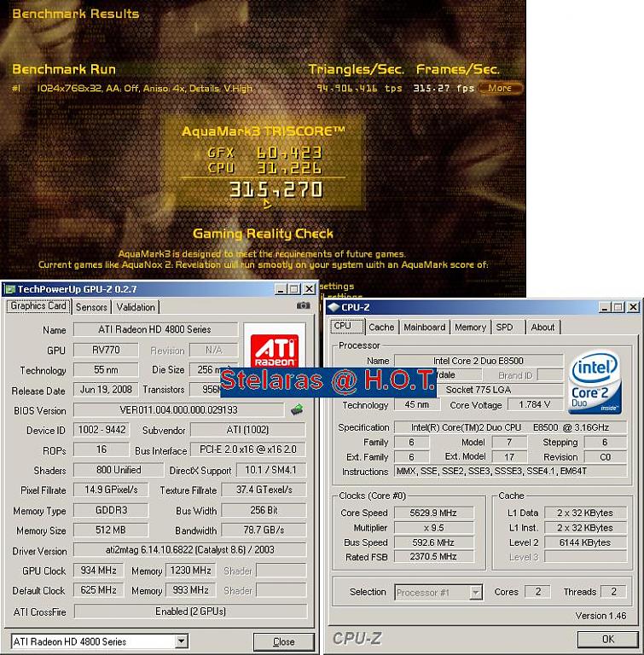
Task: Close CPU-Z with the X button
Action: click(x=633, y=307)
